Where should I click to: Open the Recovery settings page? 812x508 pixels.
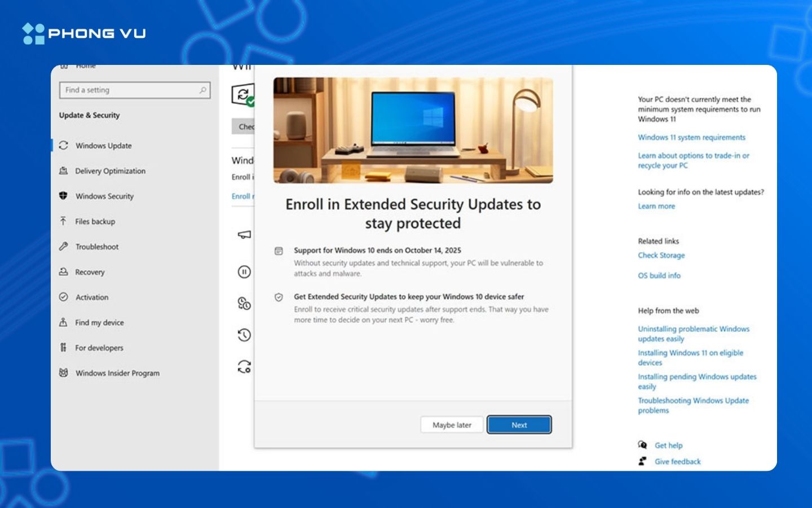click(90, 272)
